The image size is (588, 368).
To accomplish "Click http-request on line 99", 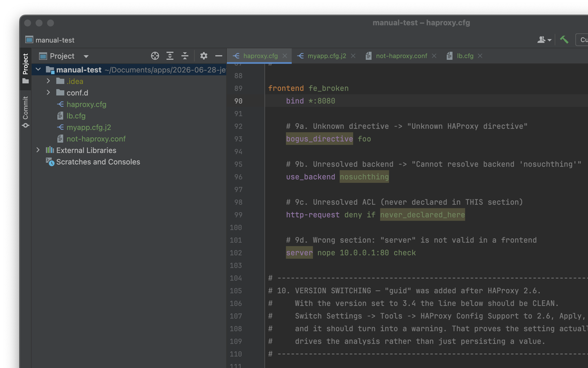I will (313, 215).
